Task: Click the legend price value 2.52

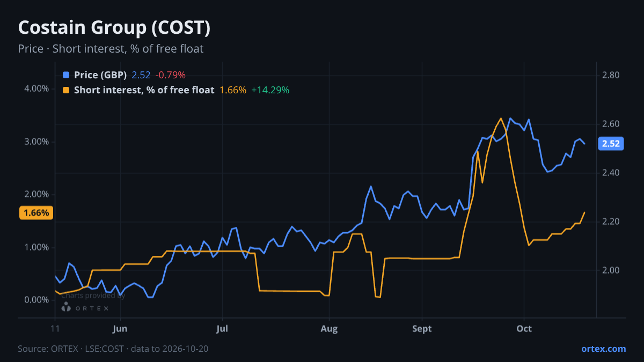Action: click(x=141, y=75)
